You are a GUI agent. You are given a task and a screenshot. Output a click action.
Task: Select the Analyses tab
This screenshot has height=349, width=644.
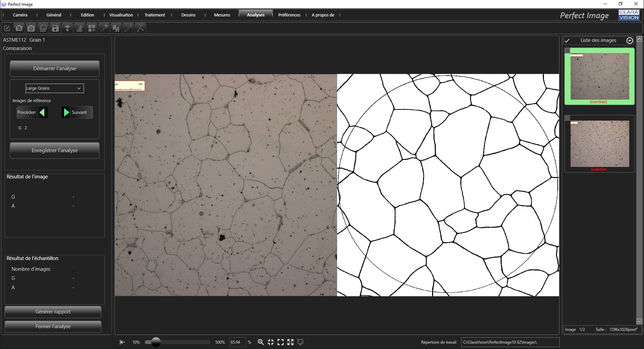256,15
